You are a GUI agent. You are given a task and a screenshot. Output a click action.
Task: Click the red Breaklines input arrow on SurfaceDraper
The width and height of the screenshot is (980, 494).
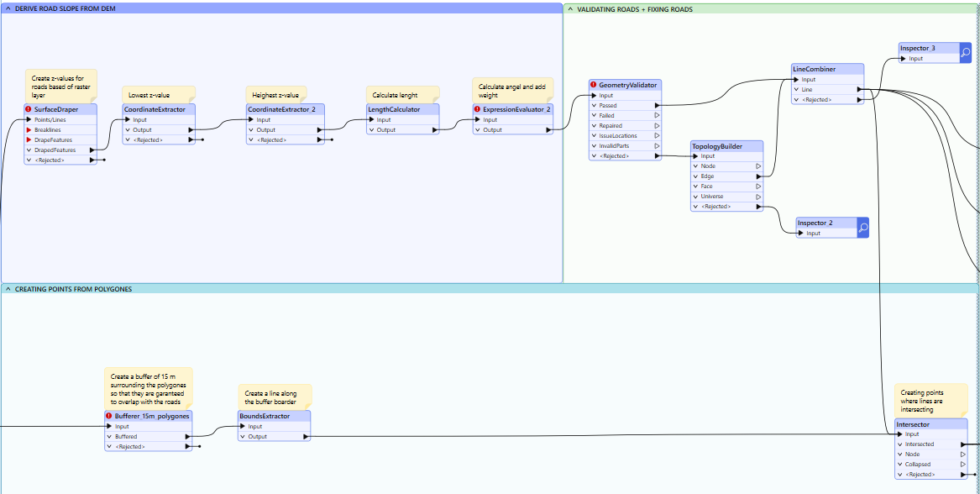[x=29, y=130]
